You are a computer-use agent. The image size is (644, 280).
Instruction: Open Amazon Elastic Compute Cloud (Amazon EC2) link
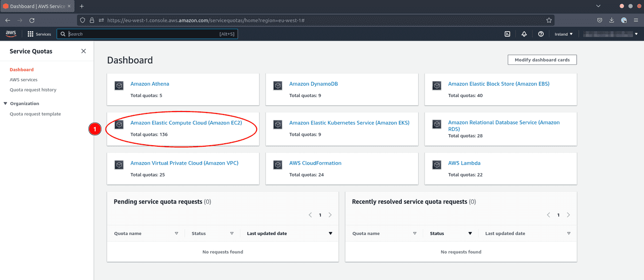point(186,123)
